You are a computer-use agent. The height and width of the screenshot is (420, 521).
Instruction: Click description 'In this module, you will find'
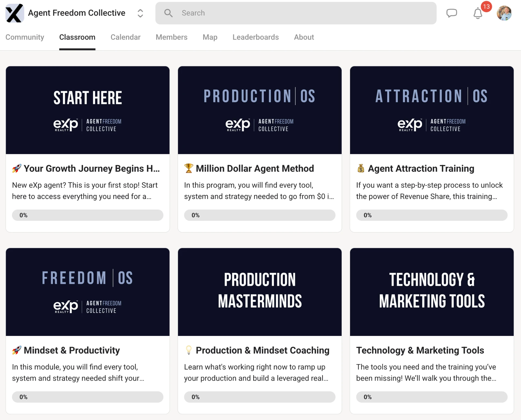[x=78, y=373]
